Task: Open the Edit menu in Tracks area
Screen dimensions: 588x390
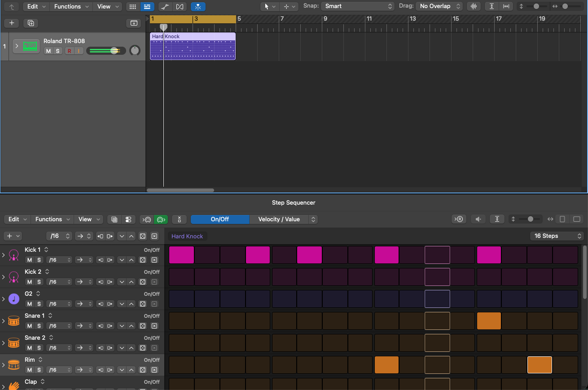Action: [36, 7]
